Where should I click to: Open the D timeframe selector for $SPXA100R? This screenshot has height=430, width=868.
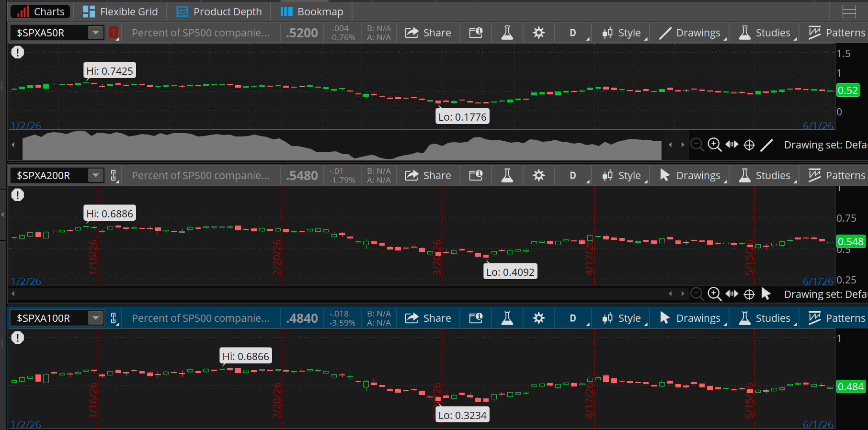[573, 318]
